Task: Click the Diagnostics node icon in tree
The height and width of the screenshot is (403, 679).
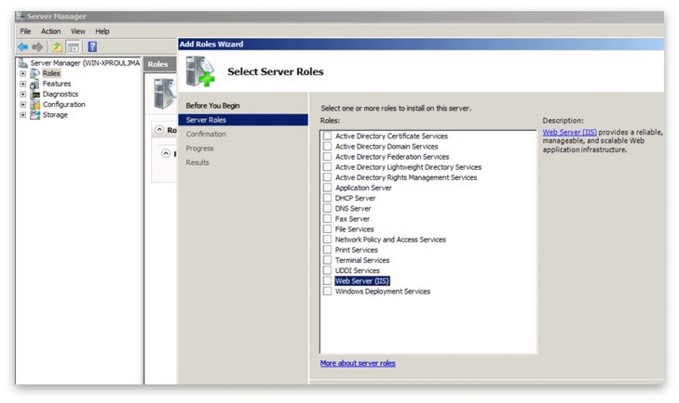Action: (35, 94)
